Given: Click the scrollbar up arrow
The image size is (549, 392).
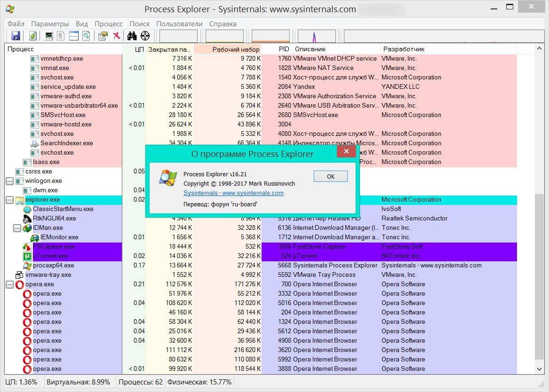Looking at the screenshot, I should 540,48.
